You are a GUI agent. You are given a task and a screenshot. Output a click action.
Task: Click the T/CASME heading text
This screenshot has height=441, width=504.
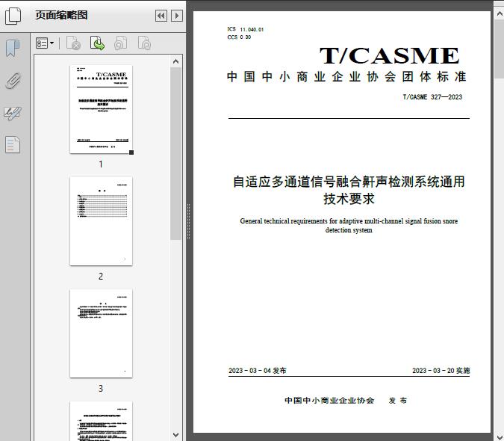389,55
